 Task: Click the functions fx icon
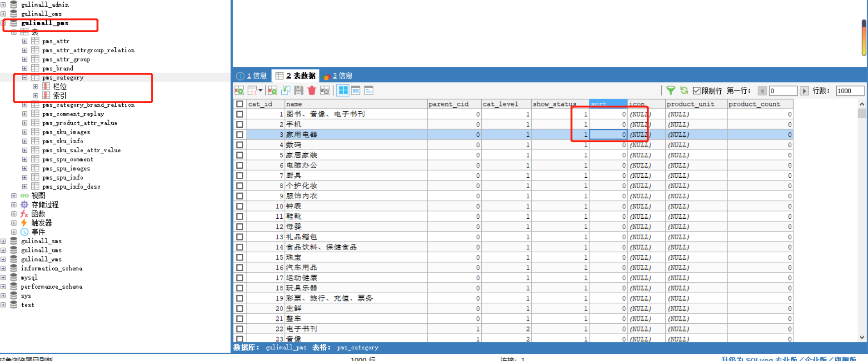pos(25,214)
